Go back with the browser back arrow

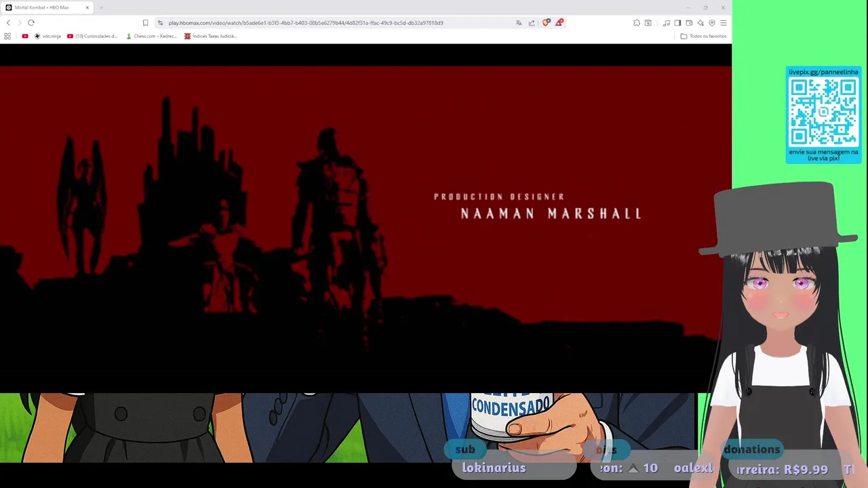pyautogui.click(x=8, y=22)
